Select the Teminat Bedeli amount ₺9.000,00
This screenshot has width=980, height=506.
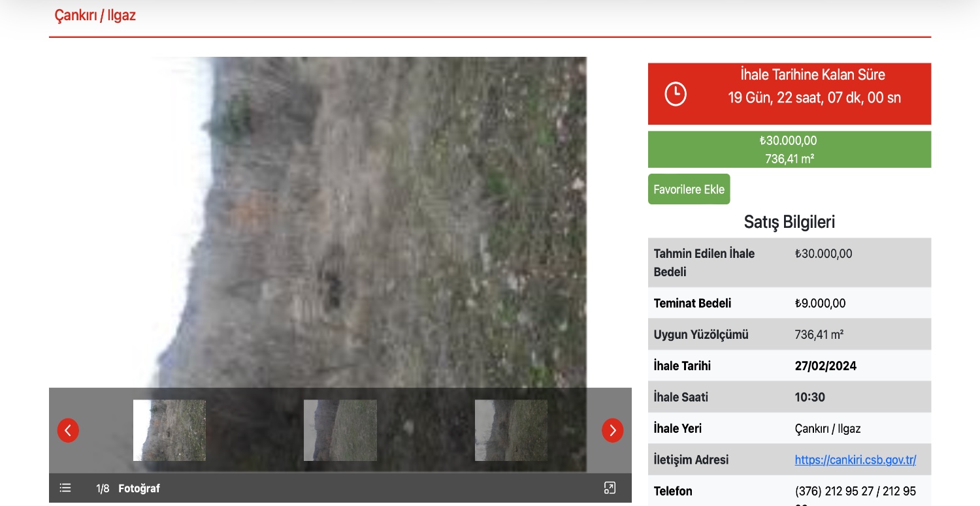820,303
